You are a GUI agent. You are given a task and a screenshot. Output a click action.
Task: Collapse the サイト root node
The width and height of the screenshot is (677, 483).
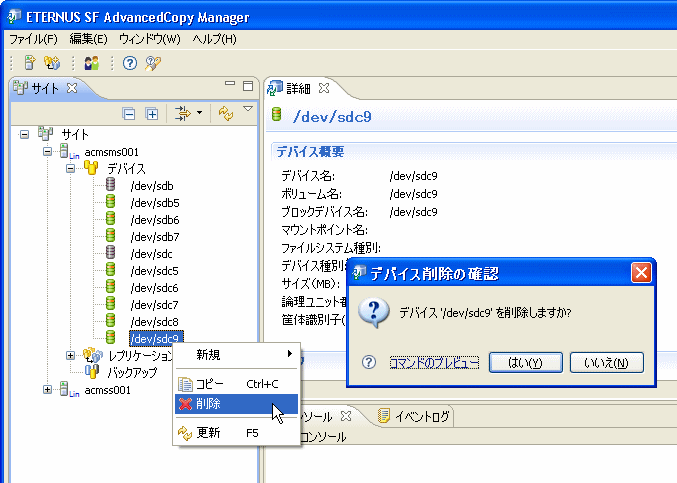pyautogui.click(x=25, y=135)
